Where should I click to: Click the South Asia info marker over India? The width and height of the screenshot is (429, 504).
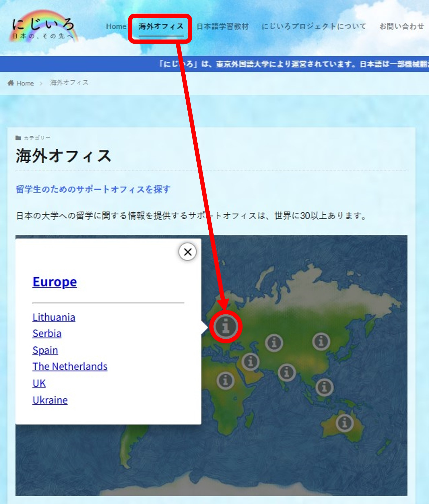coord(287,372)
